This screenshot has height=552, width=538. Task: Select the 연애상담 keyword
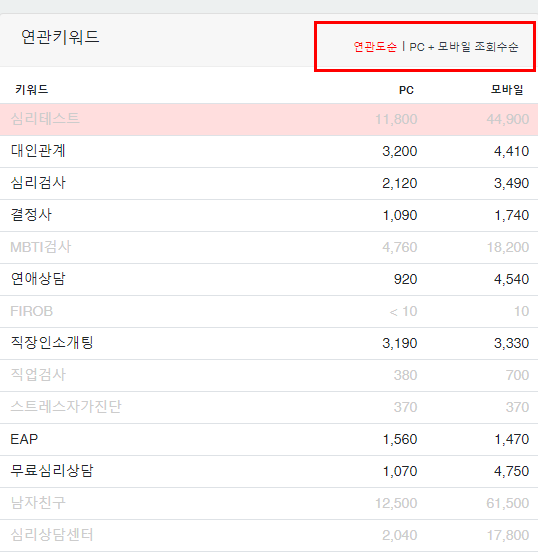[38, 279]
